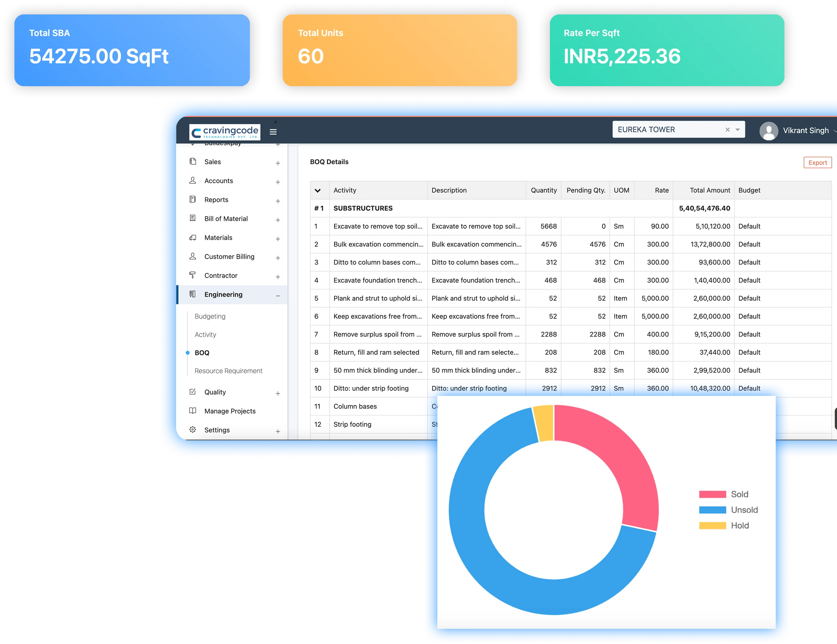
Task: Expand the Contractor menu plus
Action: point(278,277)
